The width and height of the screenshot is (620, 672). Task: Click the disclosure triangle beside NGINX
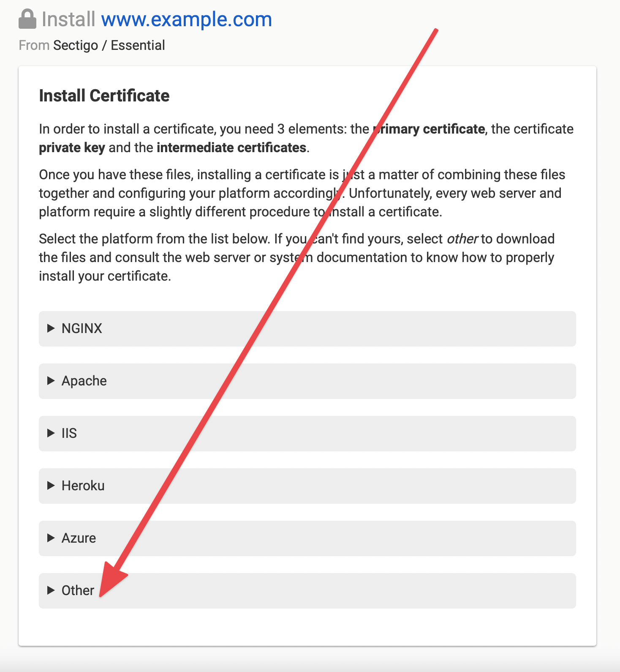(x=51, y=328)
